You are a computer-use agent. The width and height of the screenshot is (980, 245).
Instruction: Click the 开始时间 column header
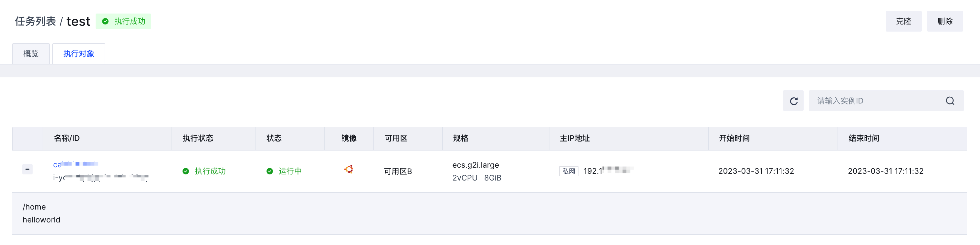734,138
